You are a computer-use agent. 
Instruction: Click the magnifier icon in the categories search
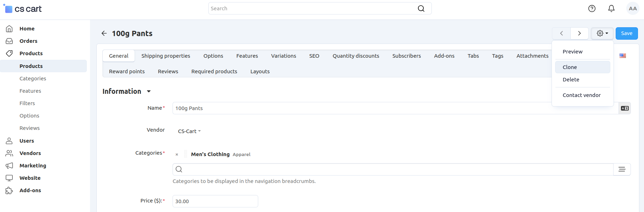pos(179,169)
